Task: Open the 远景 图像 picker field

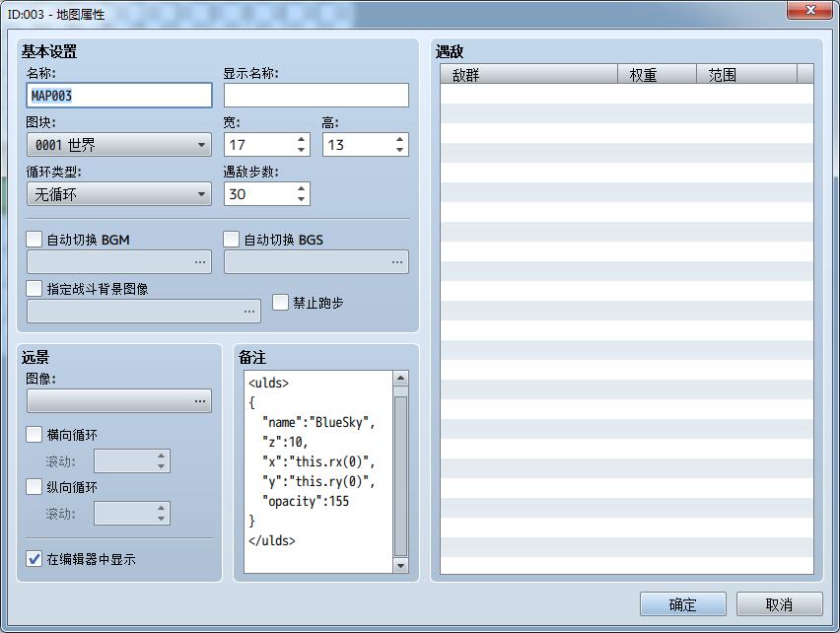Action: click(x=119, y=400)
